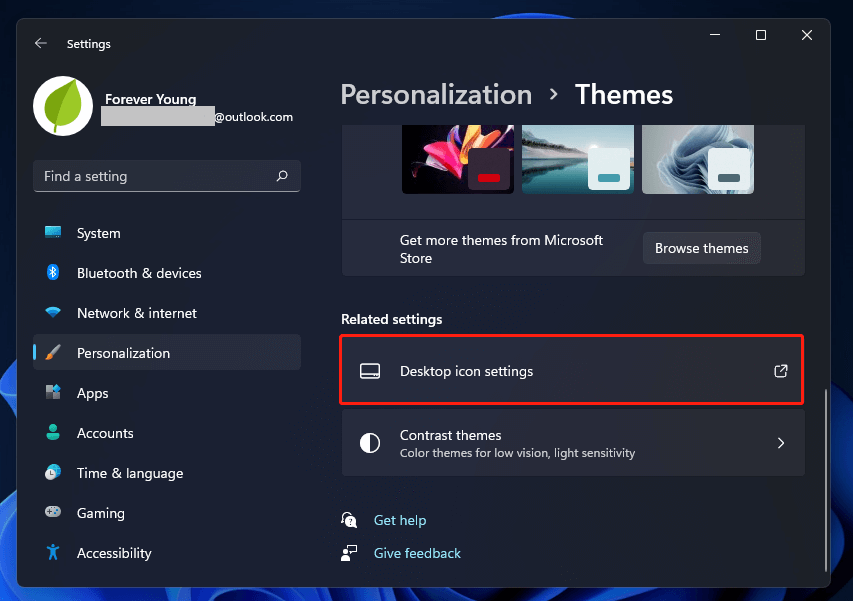Select the Bluetooth & devices icon
The image size is (853, 601).
coord(53,273)
